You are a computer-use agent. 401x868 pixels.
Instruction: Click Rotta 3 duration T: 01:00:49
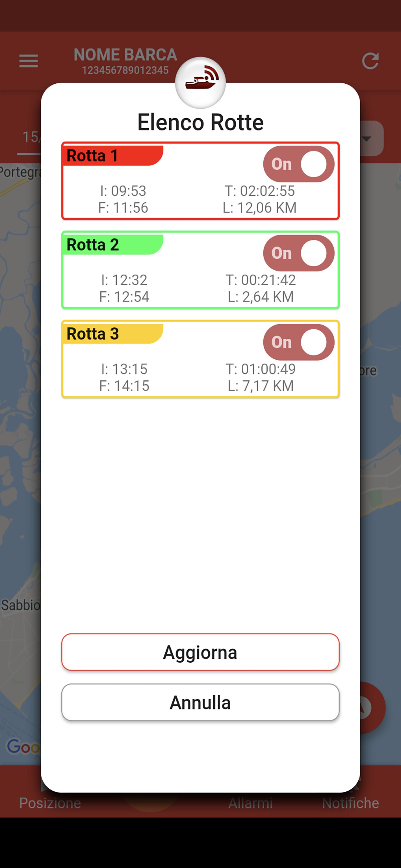[260, 369]
